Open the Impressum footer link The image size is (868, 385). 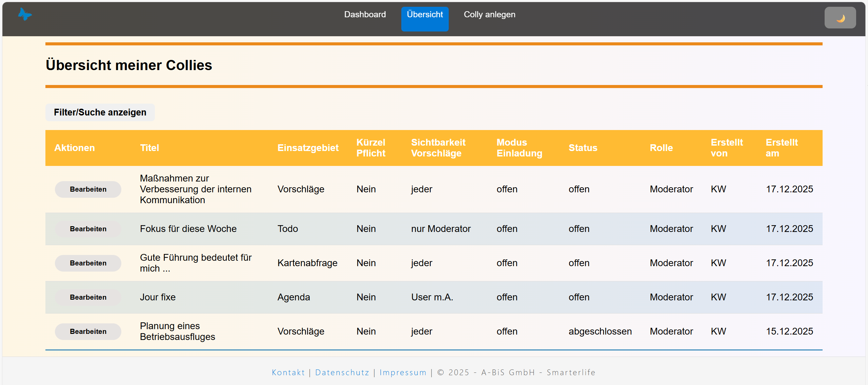(x=403, y=372)
